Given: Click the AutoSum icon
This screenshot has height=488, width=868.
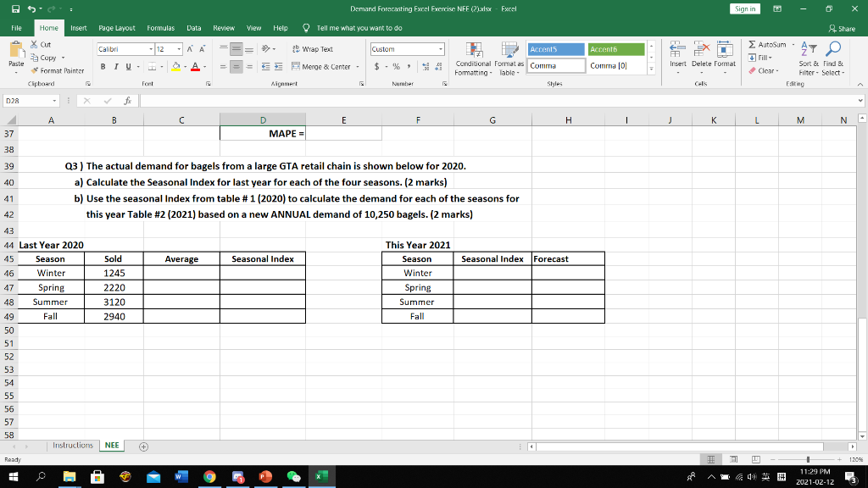Looking at the screenshot, I should pos(752,45).
